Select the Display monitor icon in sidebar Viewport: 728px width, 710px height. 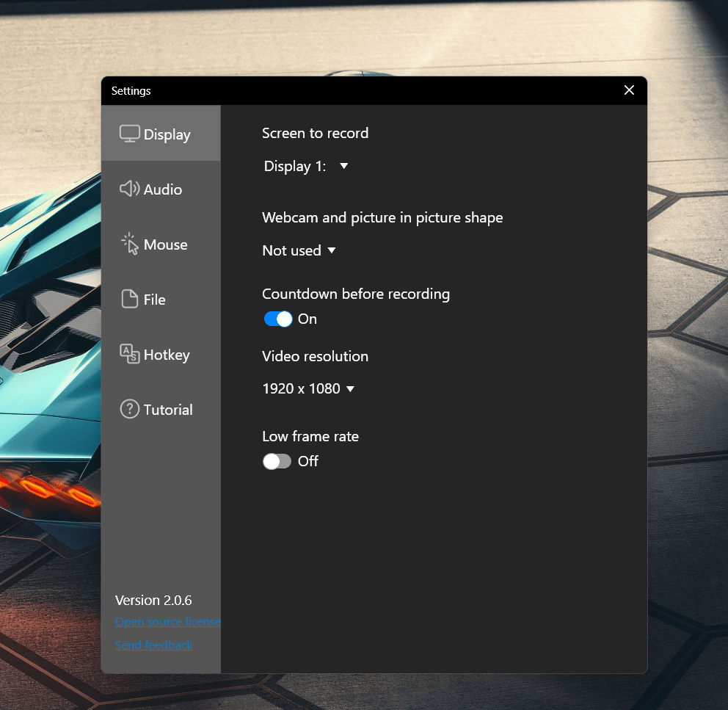point(130,134)
